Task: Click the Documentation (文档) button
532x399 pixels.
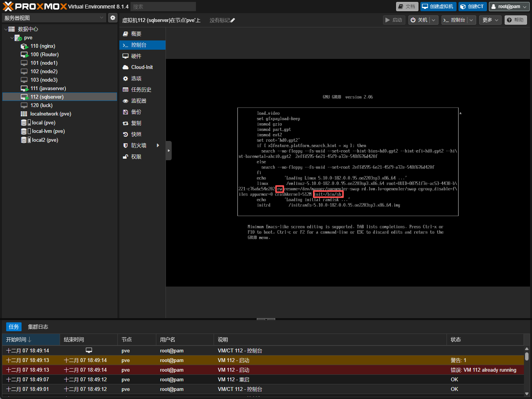Action: [407, 7]
